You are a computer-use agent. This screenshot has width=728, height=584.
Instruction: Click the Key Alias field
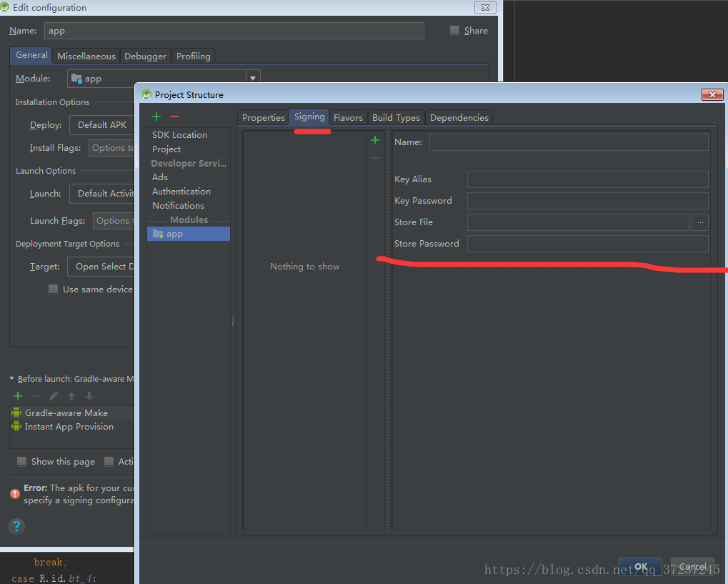coord(587,179)
